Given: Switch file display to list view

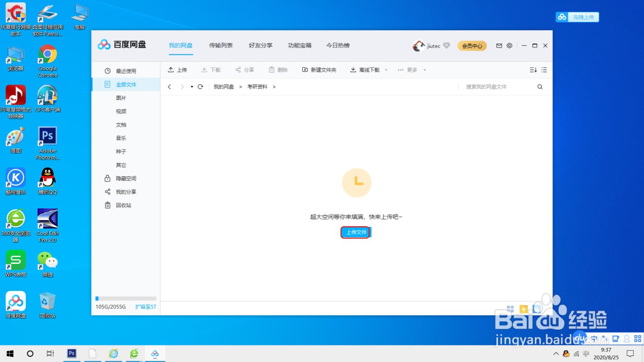Looking at the screenshot, I should pos(544,70).
